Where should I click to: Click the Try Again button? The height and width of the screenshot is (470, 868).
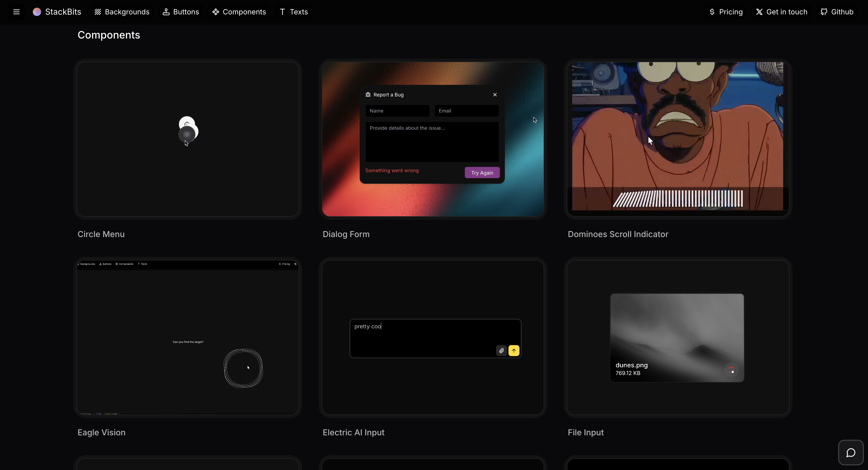coord(482,173)
